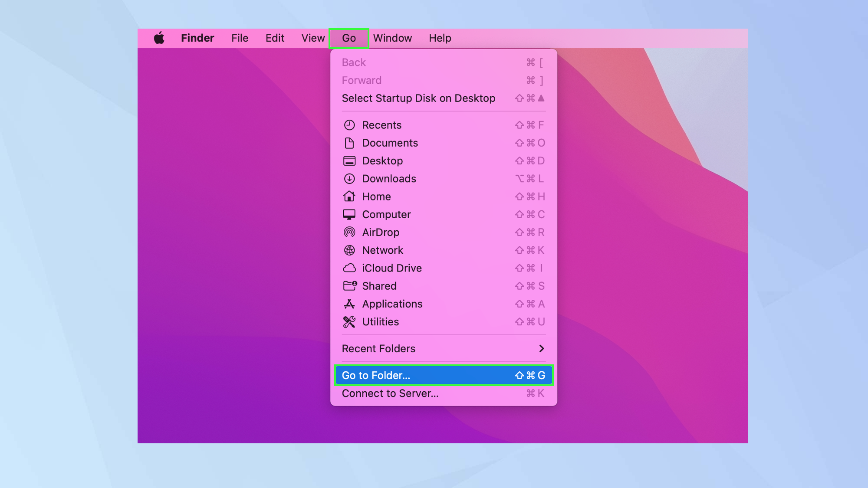This screenshot has height=488, width=868.
Task: Choose Connect to Server… menu item
Action: [444, 393]
